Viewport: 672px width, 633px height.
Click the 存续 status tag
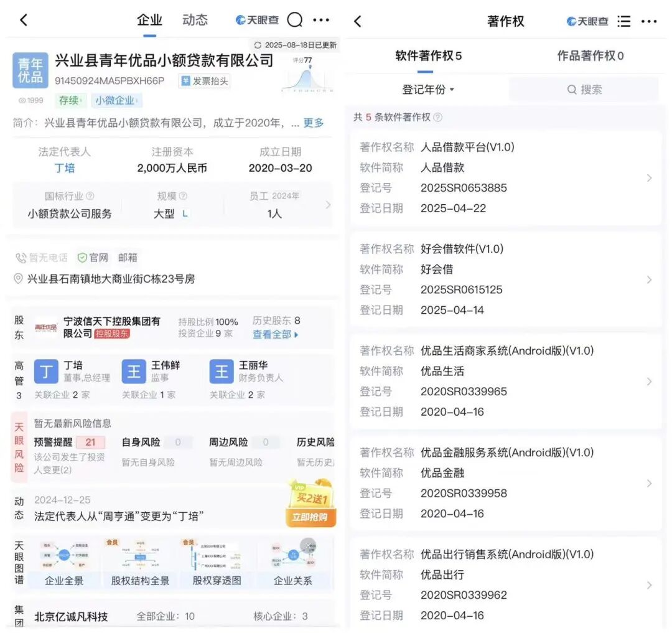pos(70,100)
